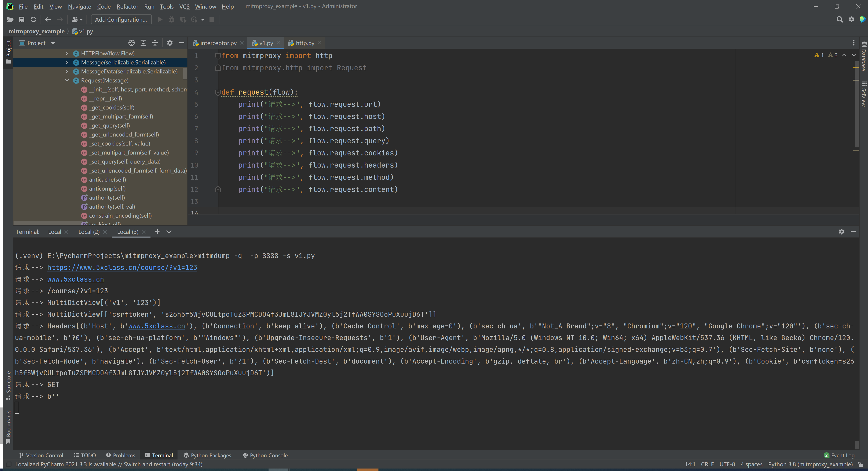Open Search Everywhere magnifier icon
This screenshot has width=868, height=471.
pyautogui.click(x=840, y=20)
